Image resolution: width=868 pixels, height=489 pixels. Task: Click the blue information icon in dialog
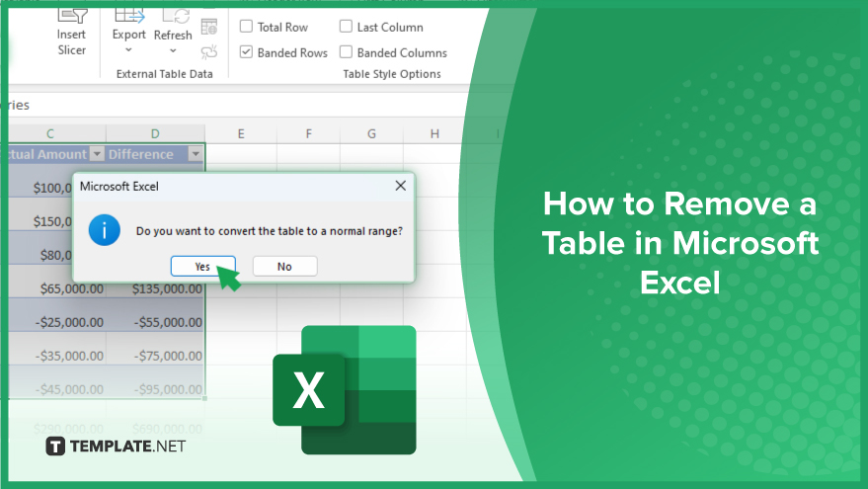(104, 230)
